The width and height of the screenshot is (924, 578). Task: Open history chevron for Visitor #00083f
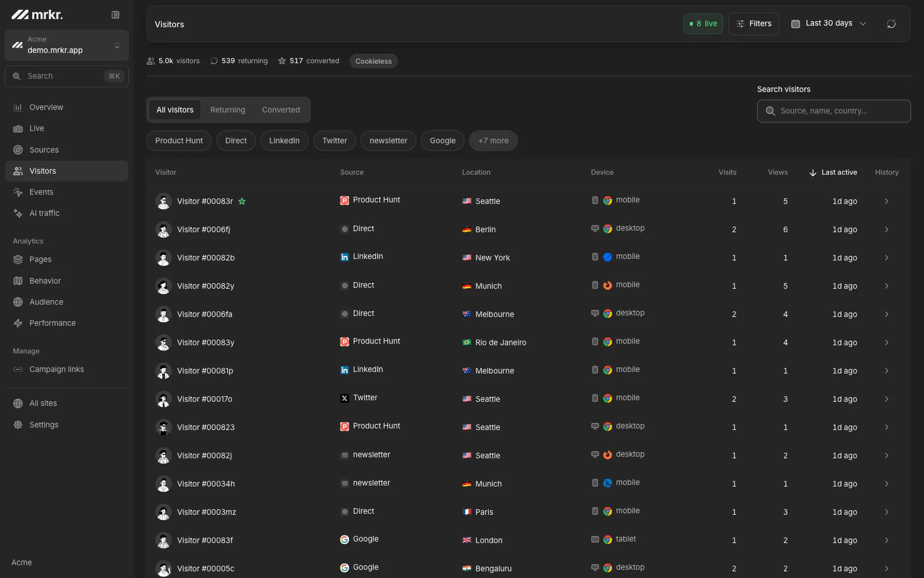(887, 540)
